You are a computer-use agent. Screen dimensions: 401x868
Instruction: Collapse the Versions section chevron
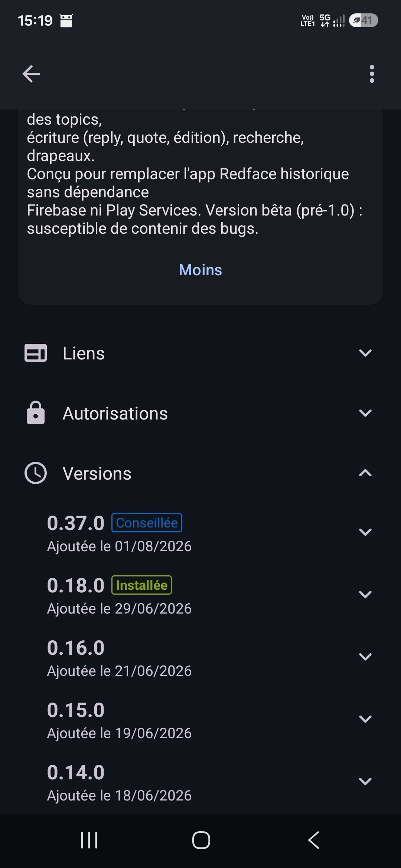pyautogui.click(x=365, y=473)
